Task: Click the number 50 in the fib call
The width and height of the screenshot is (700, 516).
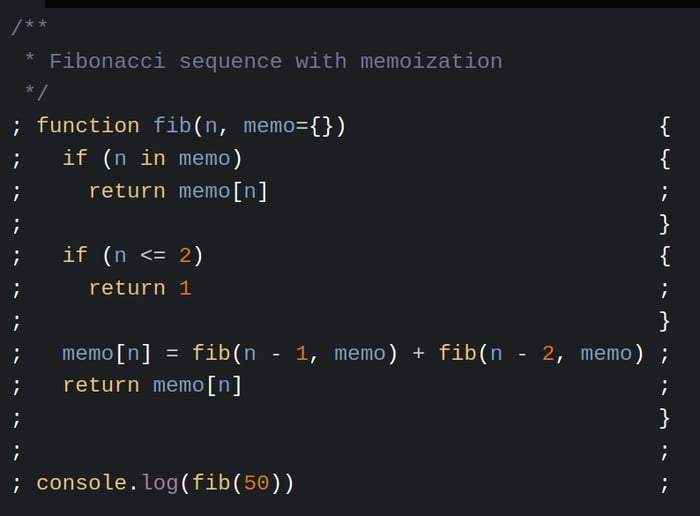Action: point(256,483)
